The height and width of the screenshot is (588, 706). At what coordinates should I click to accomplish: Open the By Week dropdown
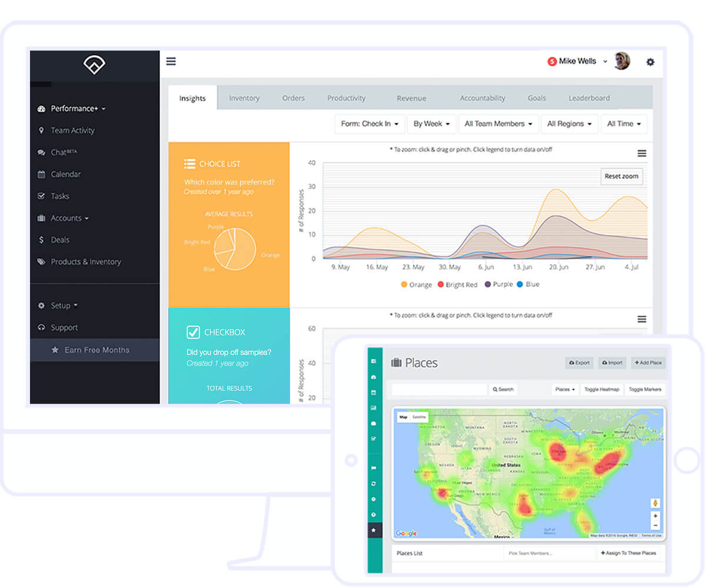point(432,124)
